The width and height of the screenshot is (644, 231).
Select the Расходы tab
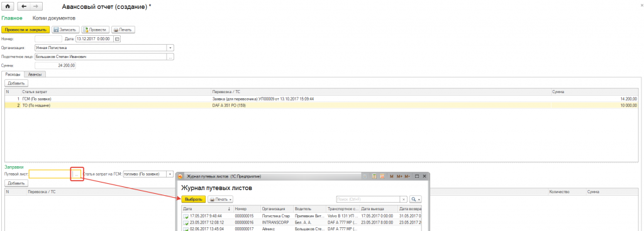(13, 74)
